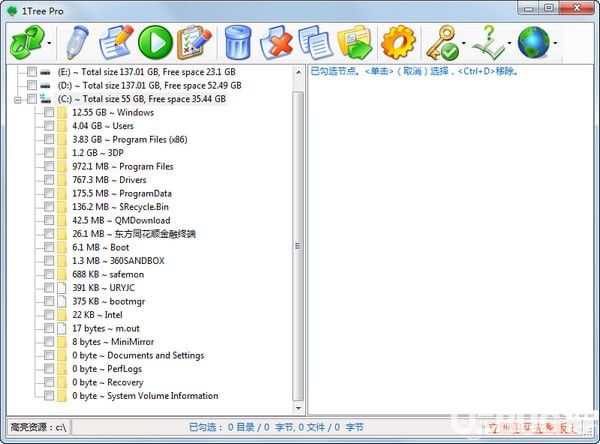Open dropdown arrow next to help icon
This screenshot has width=600, height=444.
(509, 43)
